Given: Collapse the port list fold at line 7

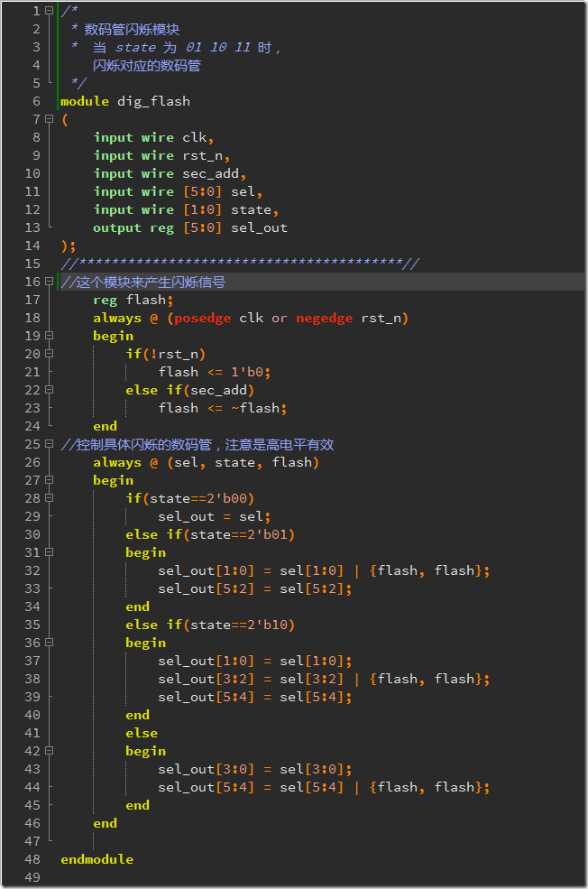Looking at the screenshot, I should point(50,119).
